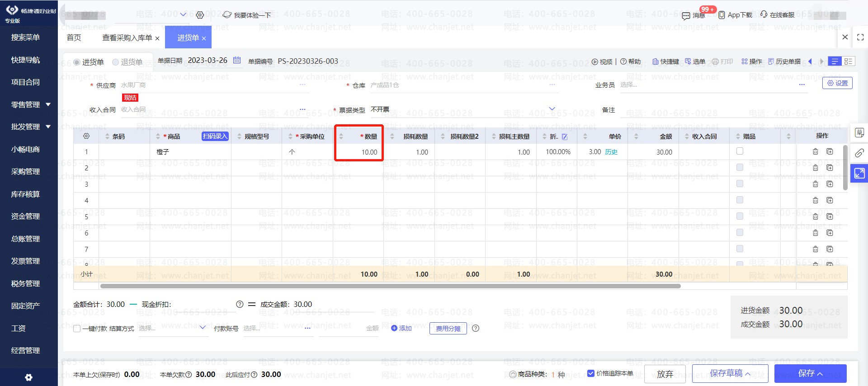The image size is (868, 386).
Task: Click the table vertical scrollbar
Action: pos(845,167)
